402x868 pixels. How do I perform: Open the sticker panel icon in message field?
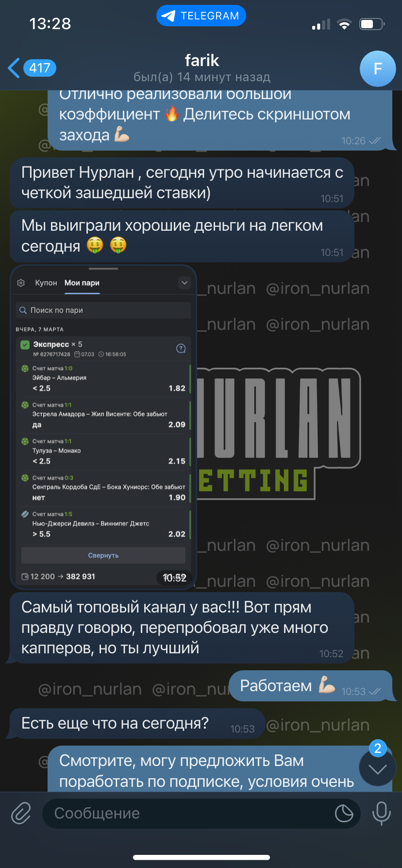344,813
